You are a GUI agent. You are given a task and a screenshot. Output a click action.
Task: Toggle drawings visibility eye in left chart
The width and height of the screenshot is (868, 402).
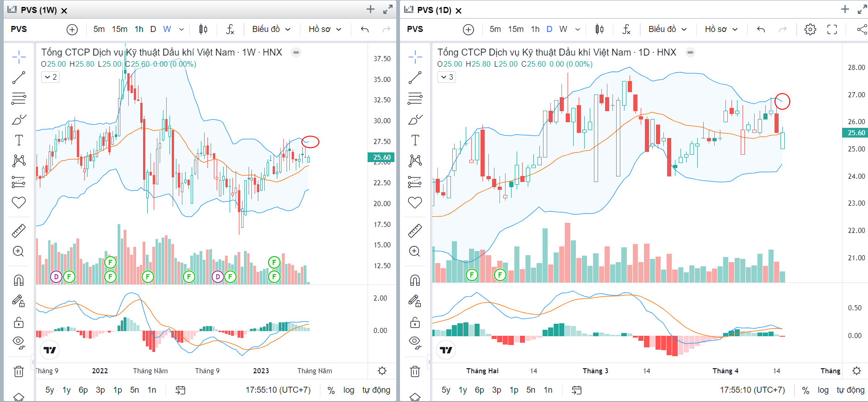(x=19, y=342)
